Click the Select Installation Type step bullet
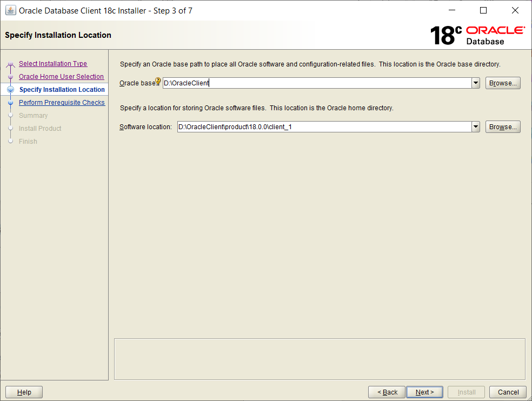532x401 pixels. pos(10,64)
